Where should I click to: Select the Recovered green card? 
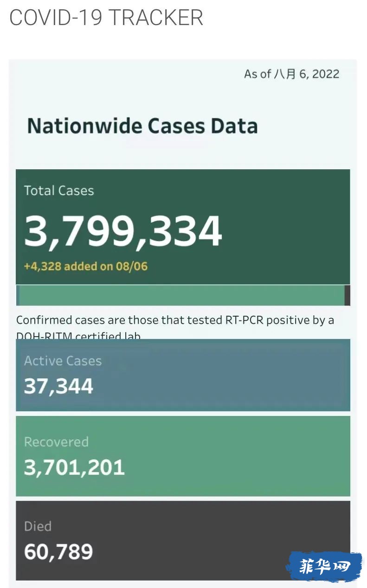(x=183, y=456)
